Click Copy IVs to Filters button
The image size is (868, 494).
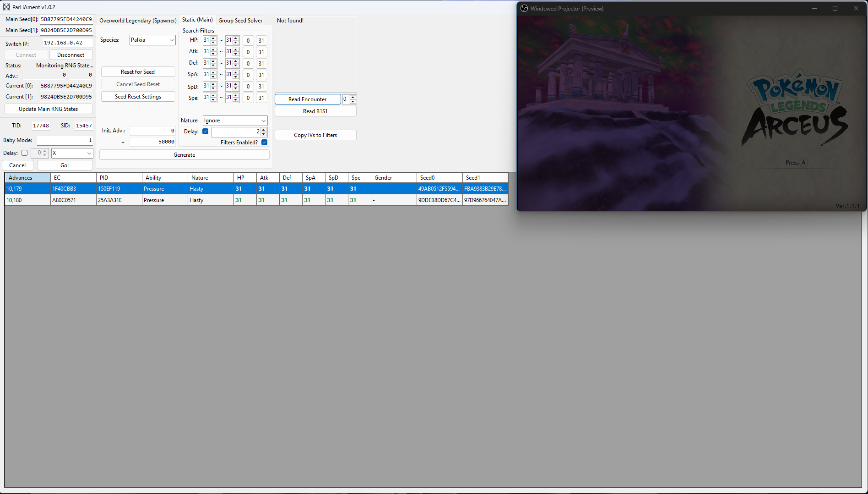(315, 135)
